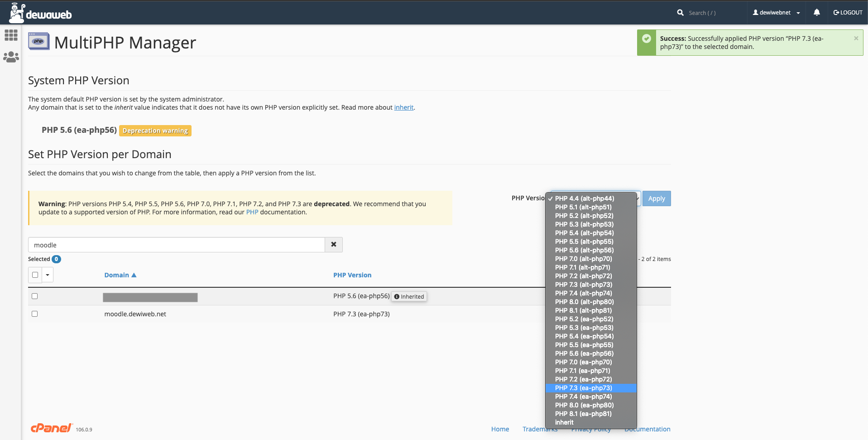Check the redacted domain row checkbox

pos(35,296)
